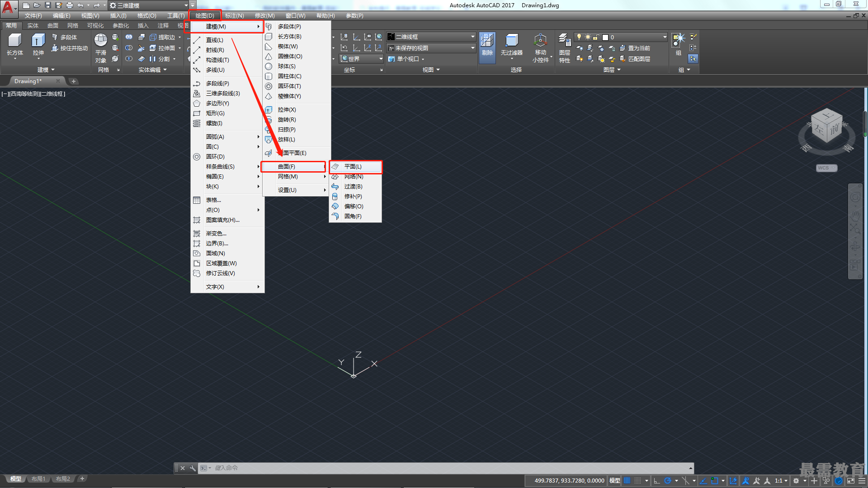The width and height of the screenshot is (868, 488).
Task: Click the status bar customization menu icon
Action: click(862, 481)
